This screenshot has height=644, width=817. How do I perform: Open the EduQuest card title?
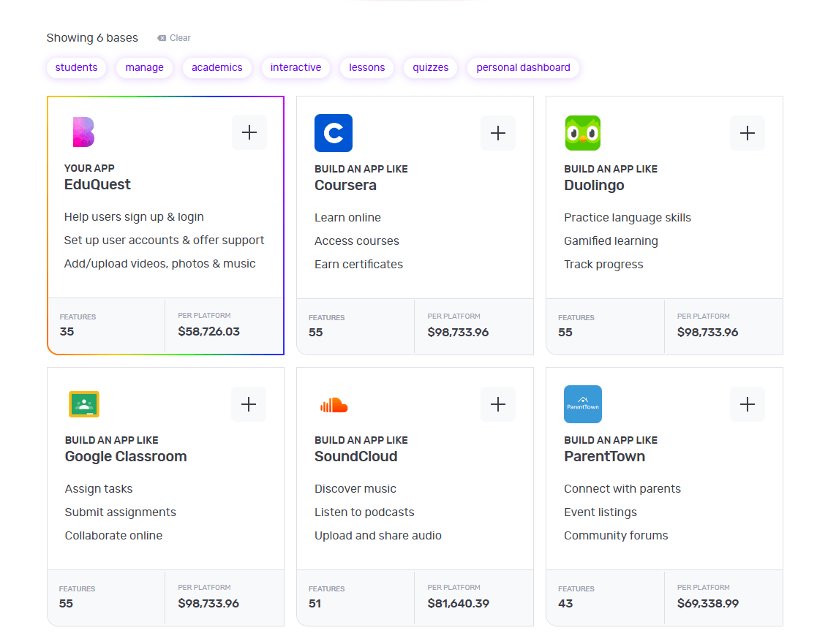pos(97,184)
